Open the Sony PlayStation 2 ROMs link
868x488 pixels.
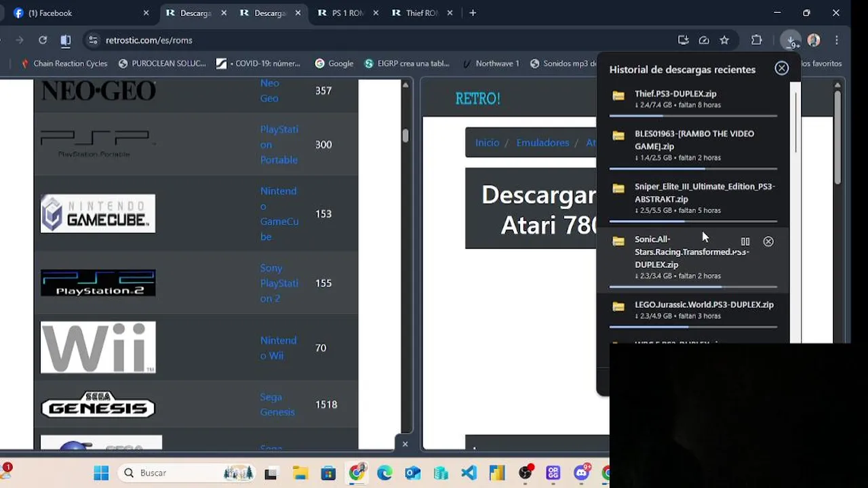pyautogui.click(x=279, y=283)
